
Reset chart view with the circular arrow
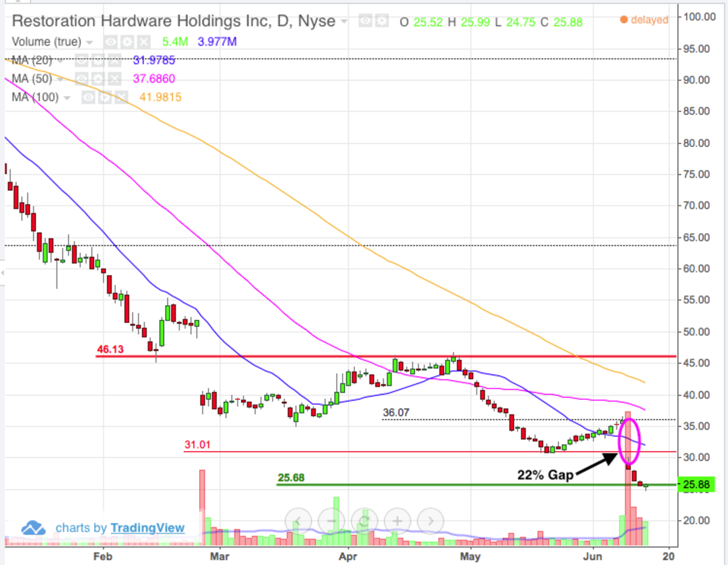pos(365,521)
